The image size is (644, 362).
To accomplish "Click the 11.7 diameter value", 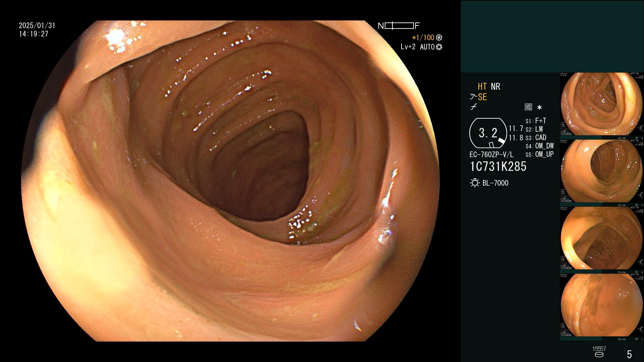I will (516, 128).
